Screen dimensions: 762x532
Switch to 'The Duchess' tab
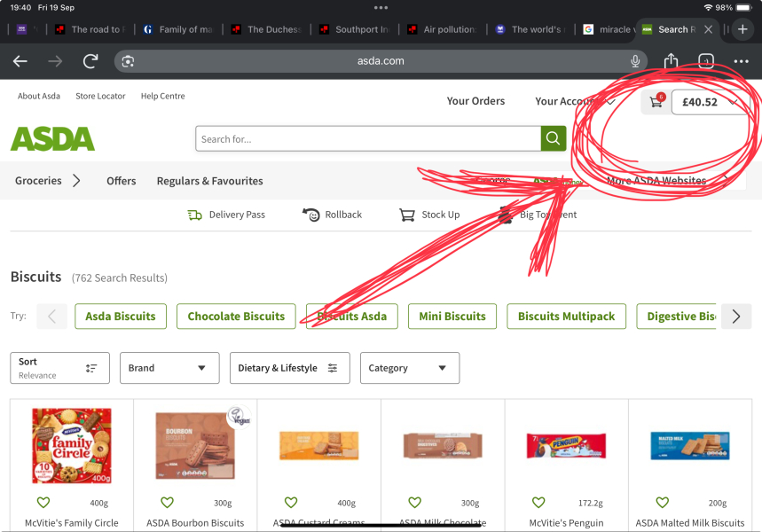[267, 29]
